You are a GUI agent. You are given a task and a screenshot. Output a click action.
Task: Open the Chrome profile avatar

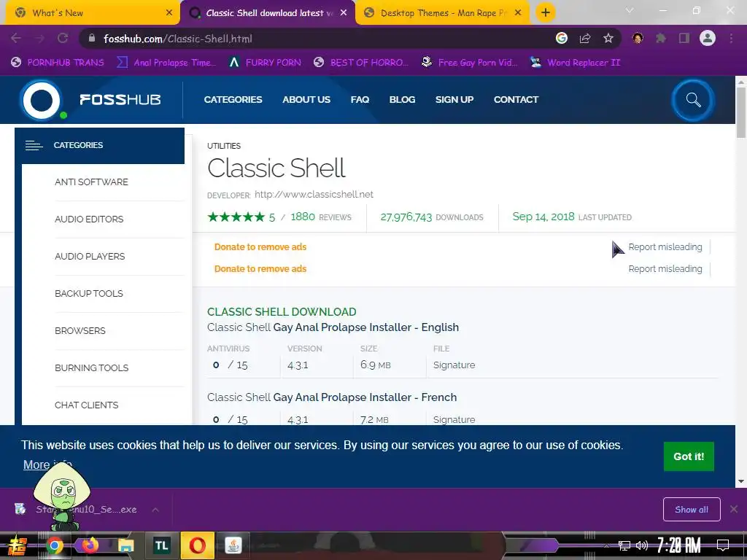point(708,38)
